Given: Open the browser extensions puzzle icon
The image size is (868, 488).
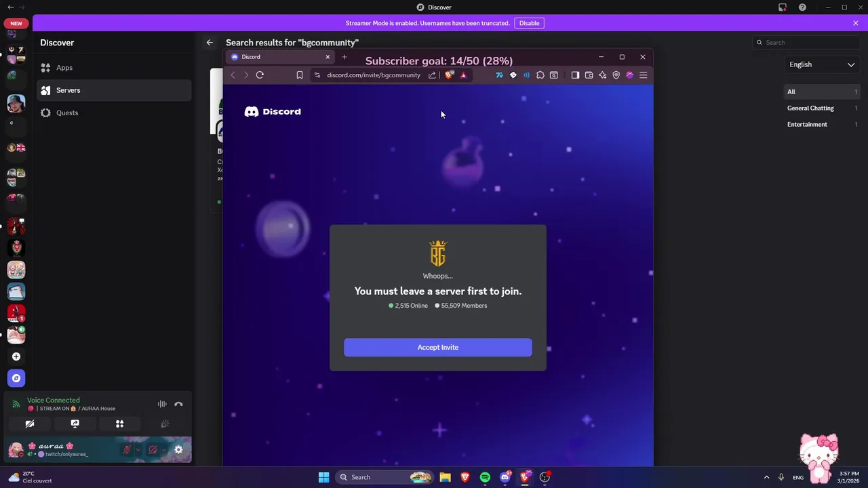Looking at the screenshot, I should 540,75.
